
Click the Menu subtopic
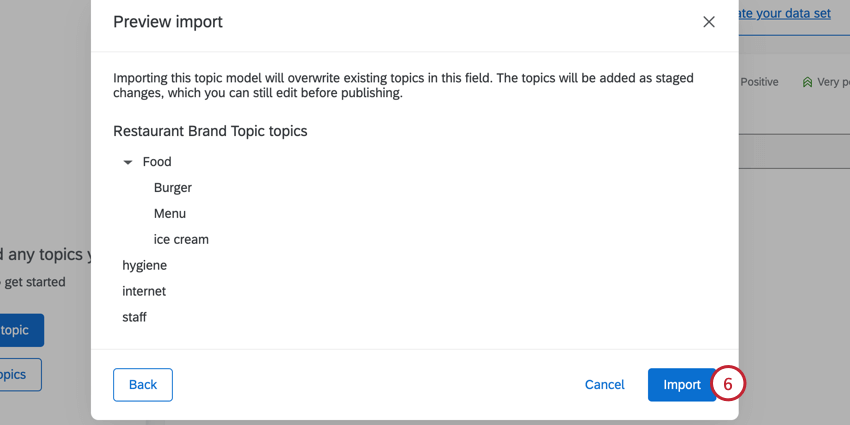[170, 214]
